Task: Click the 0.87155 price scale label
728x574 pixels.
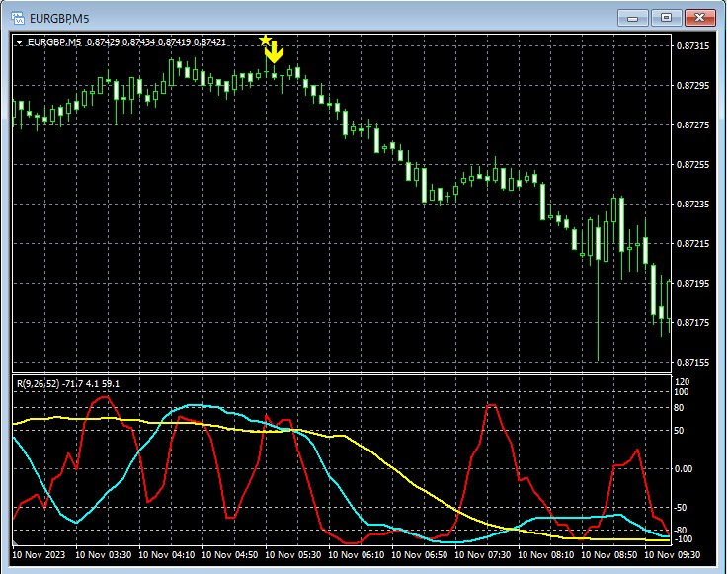Action: (x=692, y=362)
